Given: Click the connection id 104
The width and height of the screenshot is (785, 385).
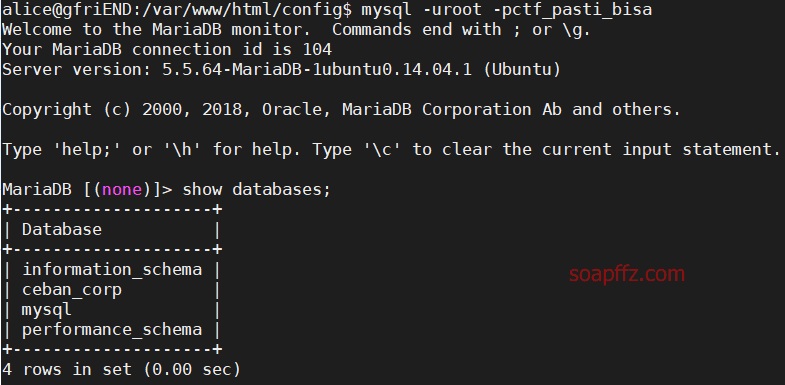Looking at the screenshot, I should coord(317,50).
